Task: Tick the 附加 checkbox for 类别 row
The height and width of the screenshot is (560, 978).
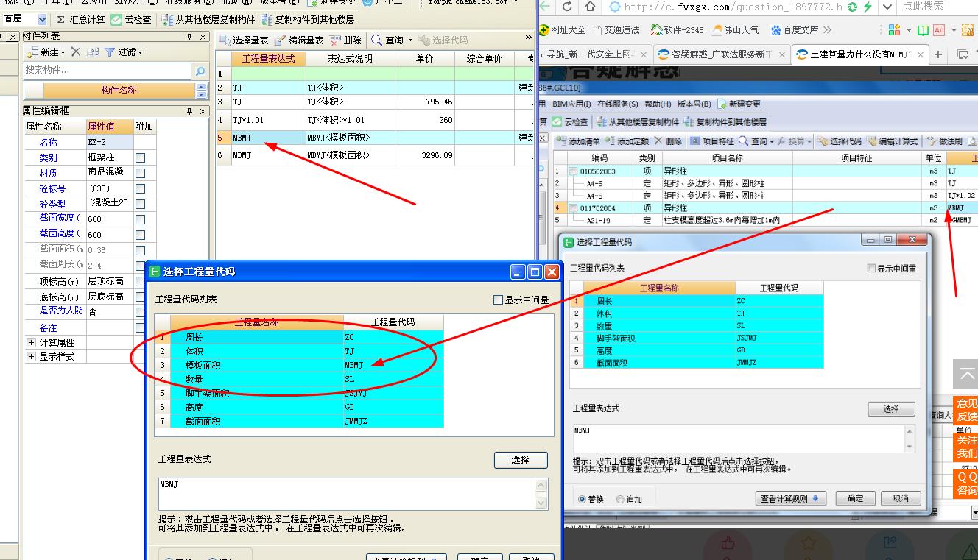Action: pyautogui.click(x=141, y=158)
